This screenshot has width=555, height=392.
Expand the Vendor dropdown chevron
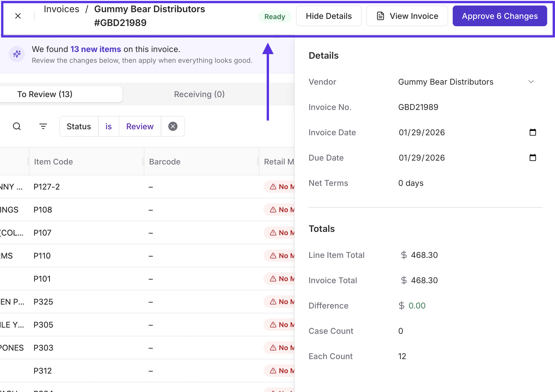tap(531, 82)
